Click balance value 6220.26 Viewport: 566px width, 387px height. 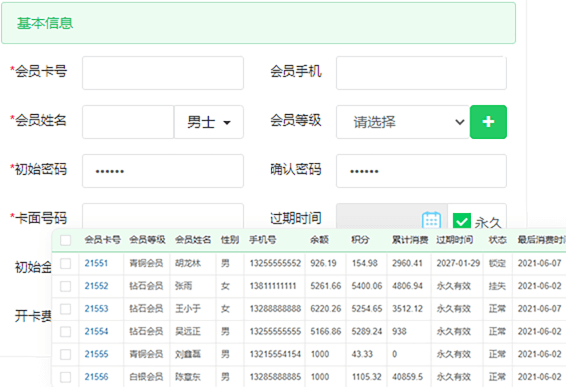[326, 309]
